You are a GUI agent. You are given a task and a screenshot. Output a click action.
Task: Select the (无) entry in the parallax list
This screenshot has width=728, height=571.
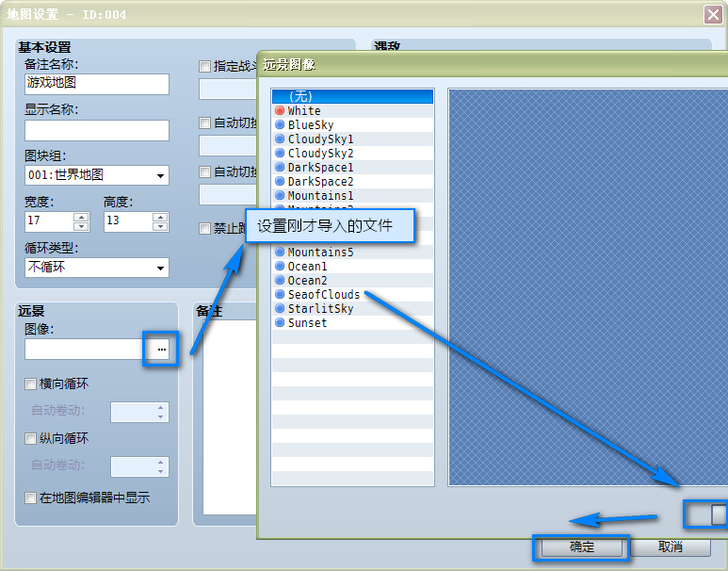click(x=352, y=96)
